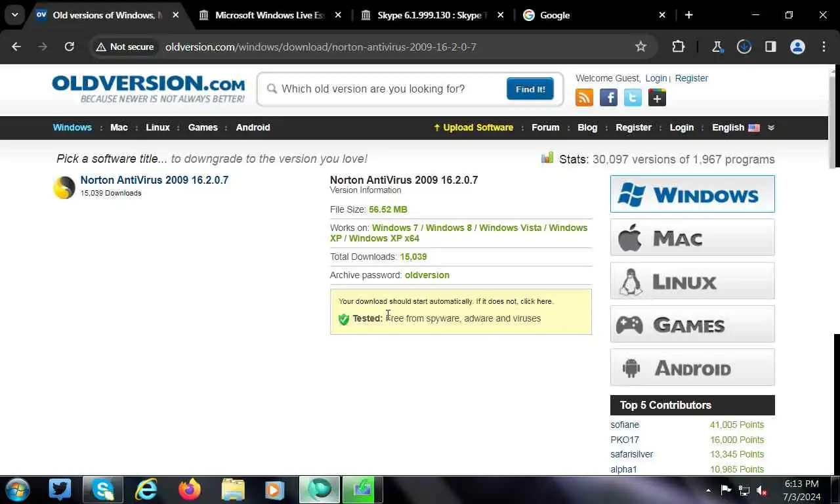Select Linux in the navigation bar

point(157,127)
